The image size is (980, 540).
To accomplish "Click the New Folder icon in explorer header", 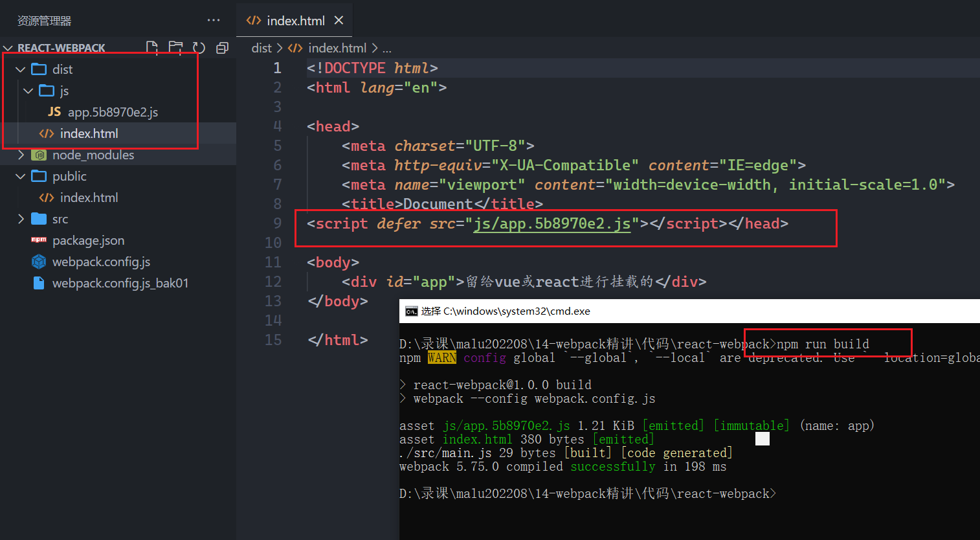I will [175, 47].
